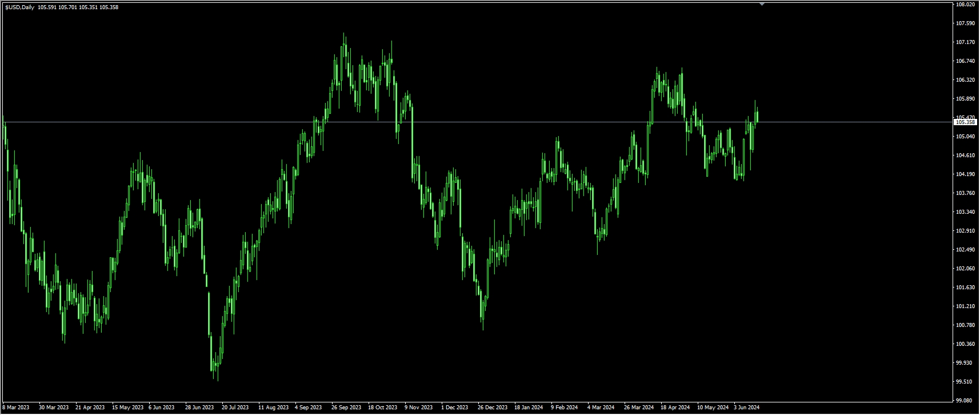
Task: Click the 4 Mar 2024 date label
Action: pos(601,408)
